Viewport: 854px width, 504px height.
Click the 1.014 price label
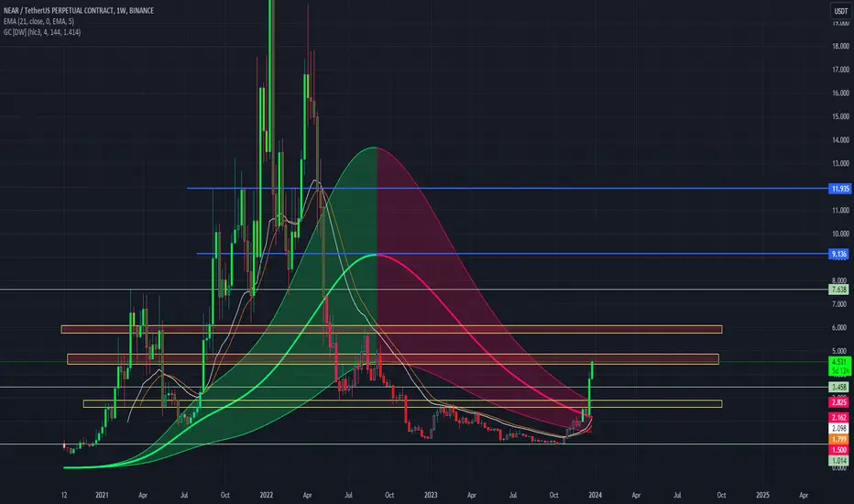pos(839,460)
